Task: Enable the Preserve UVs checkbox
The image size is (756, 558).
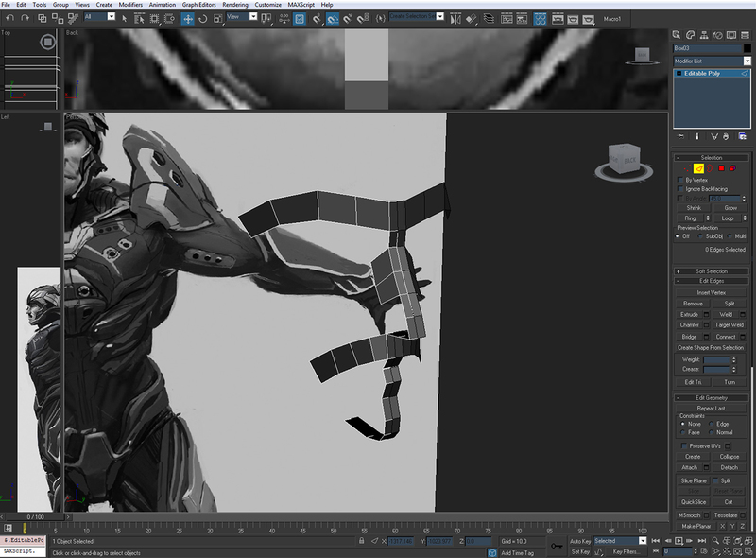Action: pos(684,445)
